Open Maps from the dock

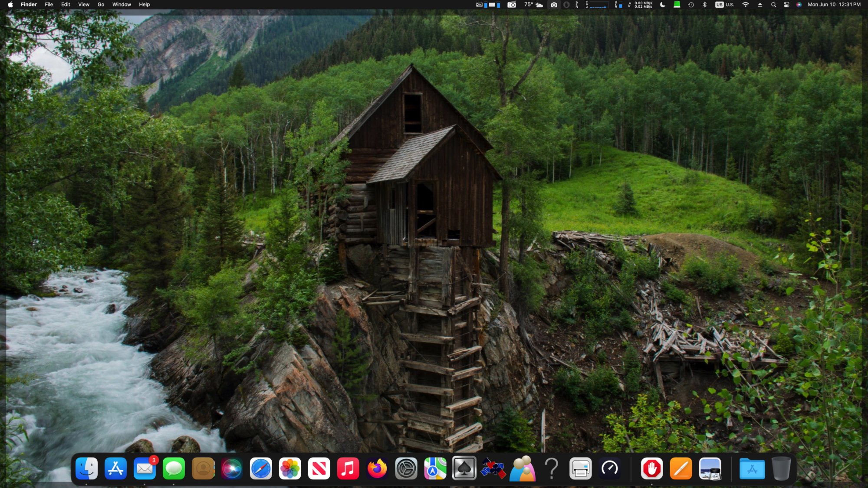coord(435,468)
